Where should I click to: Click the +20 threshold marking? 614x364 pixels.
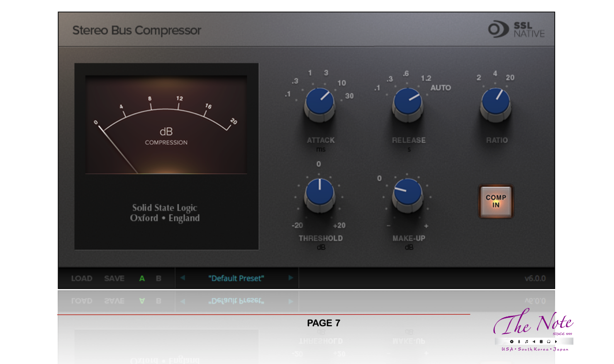point(339,226)
